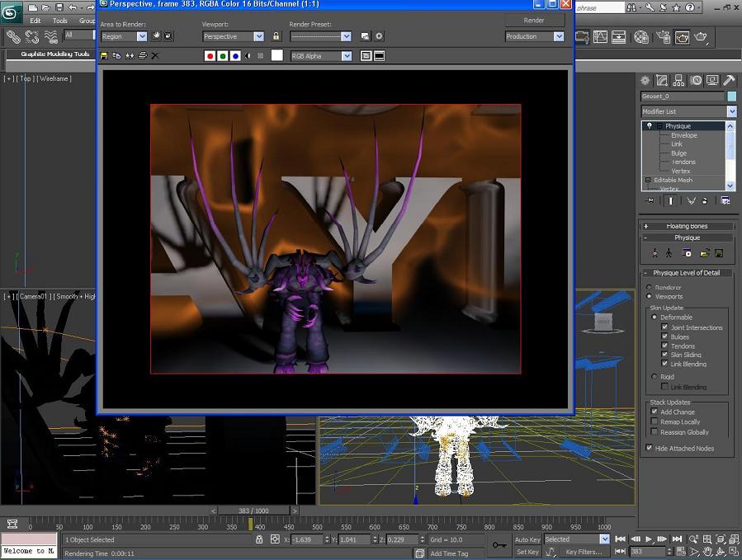Collapse the Physique Level of Detail rollout

tap(687, 273)
